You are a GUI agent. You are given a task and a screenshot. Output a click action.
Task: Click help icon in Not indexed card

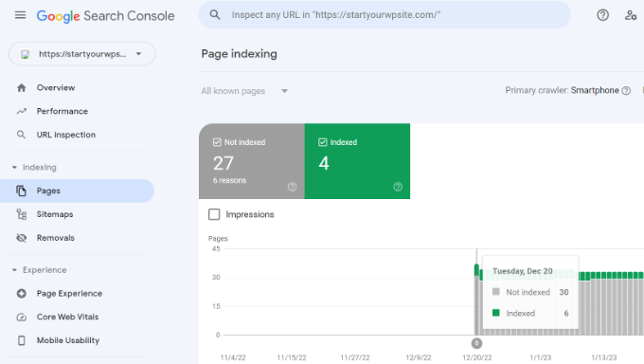292,187
